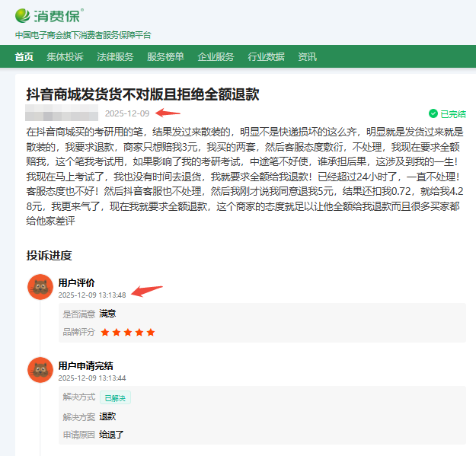Viewport: 476px width, 456px height.
Task: Click the 用户评价 timestamp 2025-12-09 13:13:48
Action: coord(92,295)
